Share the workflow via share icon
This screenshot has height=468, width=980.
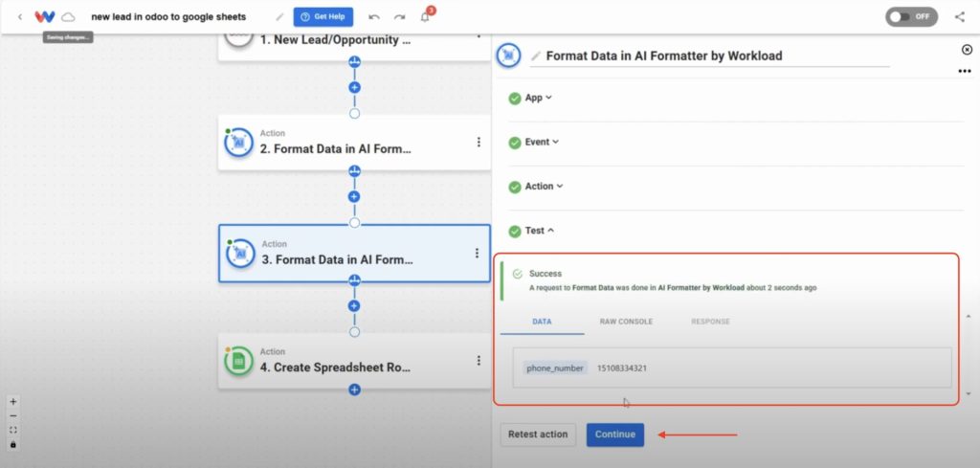coord(960,17)
